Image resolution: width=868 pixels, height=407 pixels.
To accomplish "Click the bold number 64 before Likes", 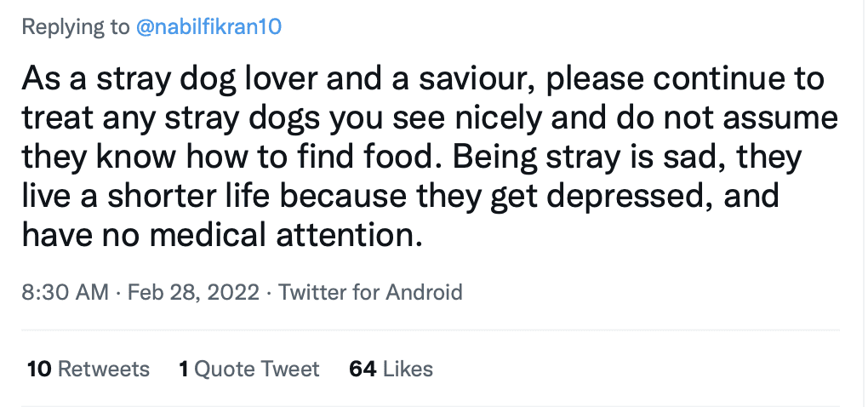I will tap(363, 369).
